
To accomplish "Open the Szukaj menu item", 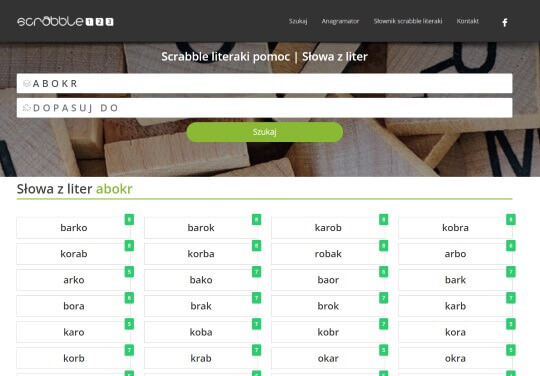I will tap(298, 21).
